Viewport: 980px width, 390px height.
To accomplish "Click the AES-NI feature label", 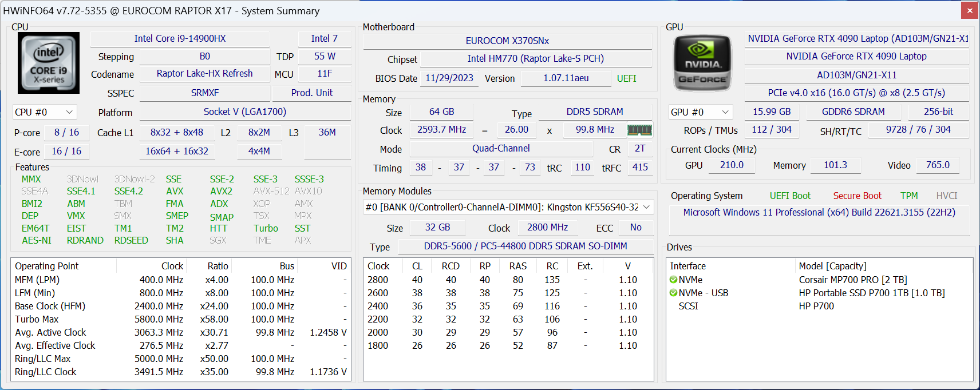I will click(x=37, y=240).
